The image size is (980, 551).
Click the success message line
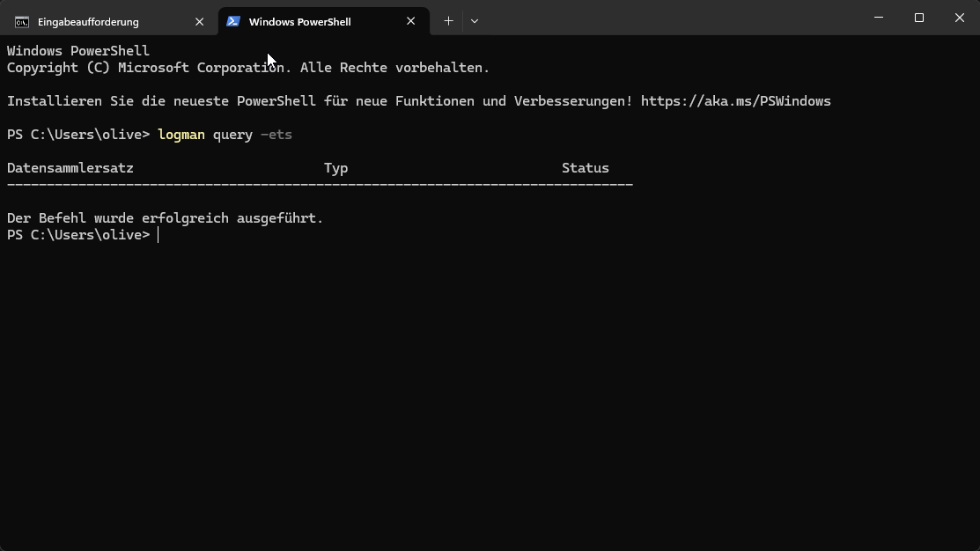[165, 218]
